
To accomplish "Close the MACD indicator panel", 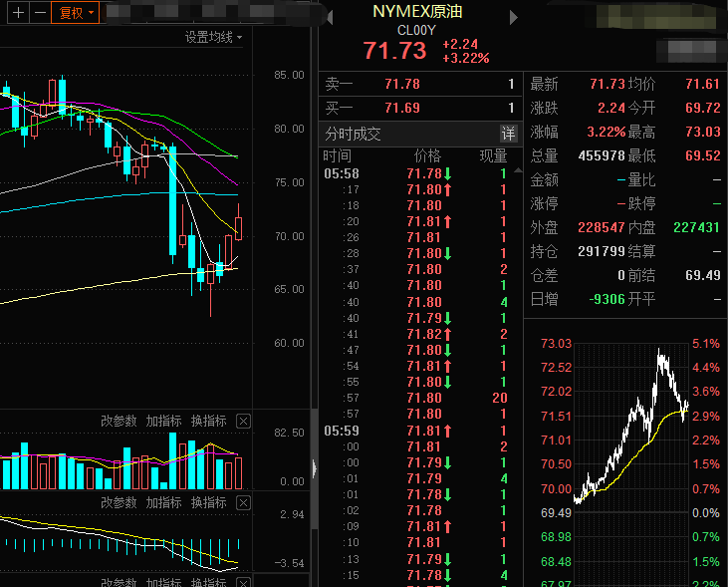I will 243,503.
